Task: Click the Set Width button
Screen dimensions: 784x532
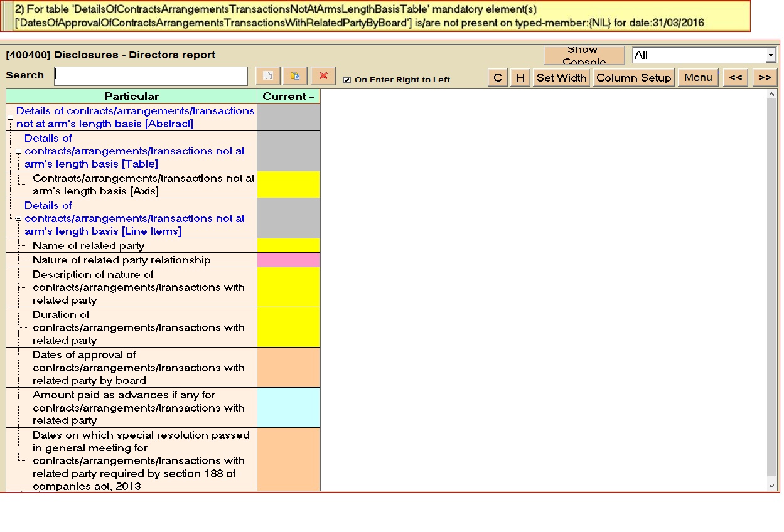Action: click(561, 78)
